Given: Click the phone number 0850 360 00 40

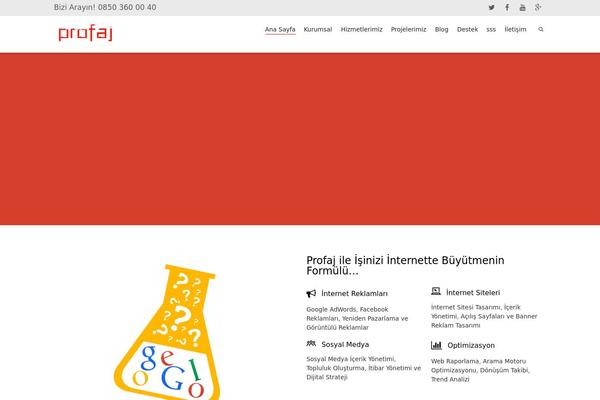Looking at the screenshot, I should pyautogui.click(x=127, y=7).
